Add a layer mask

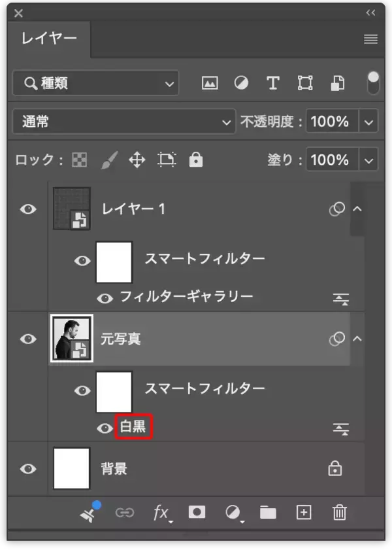pyautogui.click(x=197, y=512)
